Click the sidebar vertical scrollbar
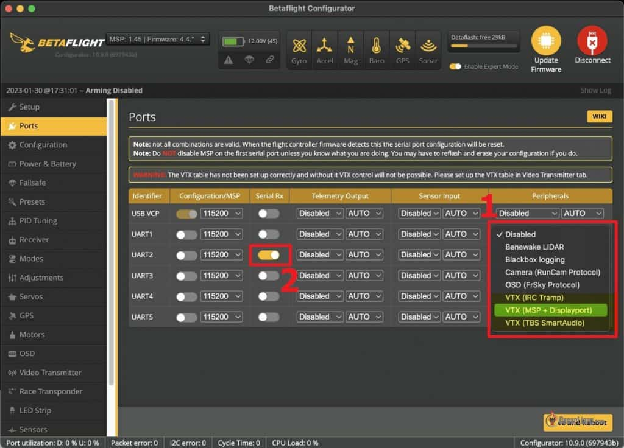The height and width of the screenshot is (448, 624). pyautogui.click(x=111, y=243)
